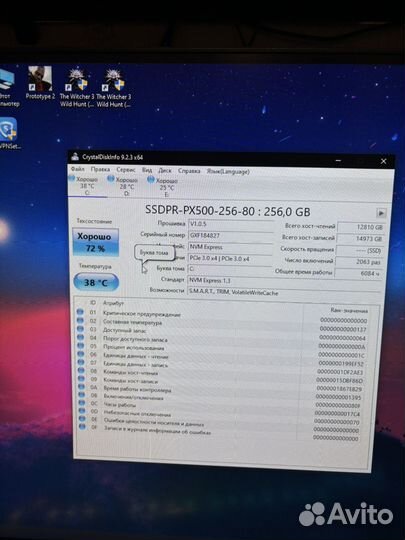Image resolution: width=405 pixels, height=540 pixels.
Task: Open the Сервис menu
Action: (x=126, y=170)
